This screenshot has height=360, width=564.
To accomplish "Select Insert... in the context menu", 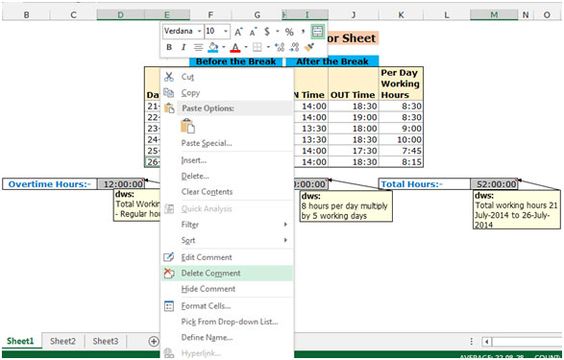I will pos(227,160).
